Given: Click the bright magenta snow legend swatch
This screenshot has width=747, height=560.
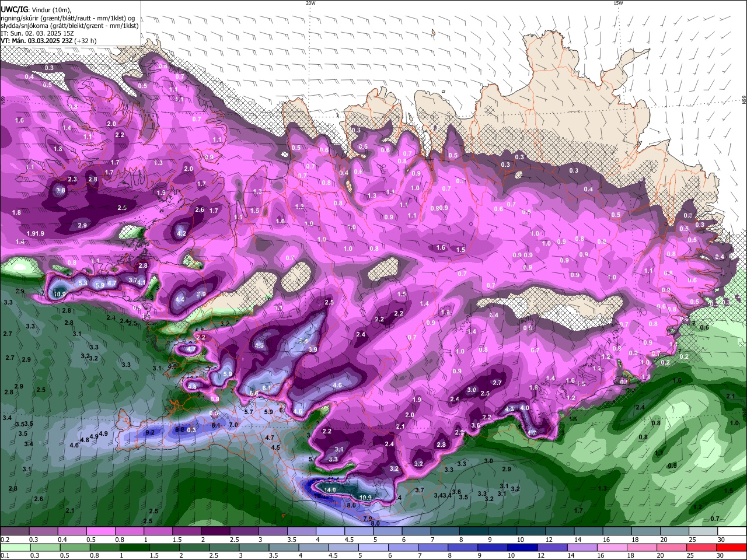Looking at the screenshot, I should [x=100, y=531].
